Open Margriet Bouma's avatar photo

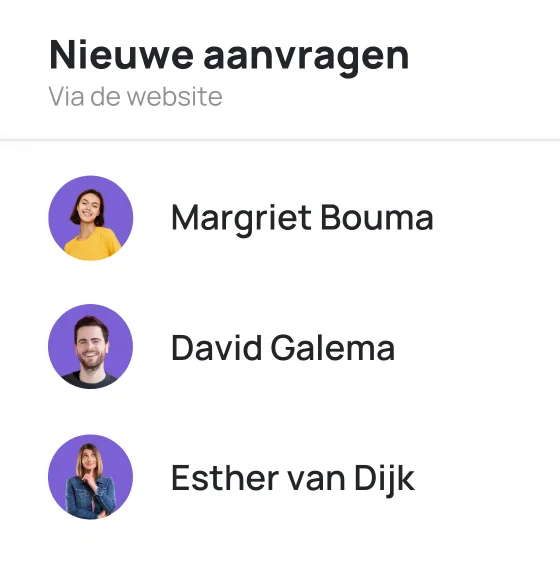pyautogui.click(x=91, y=218)
